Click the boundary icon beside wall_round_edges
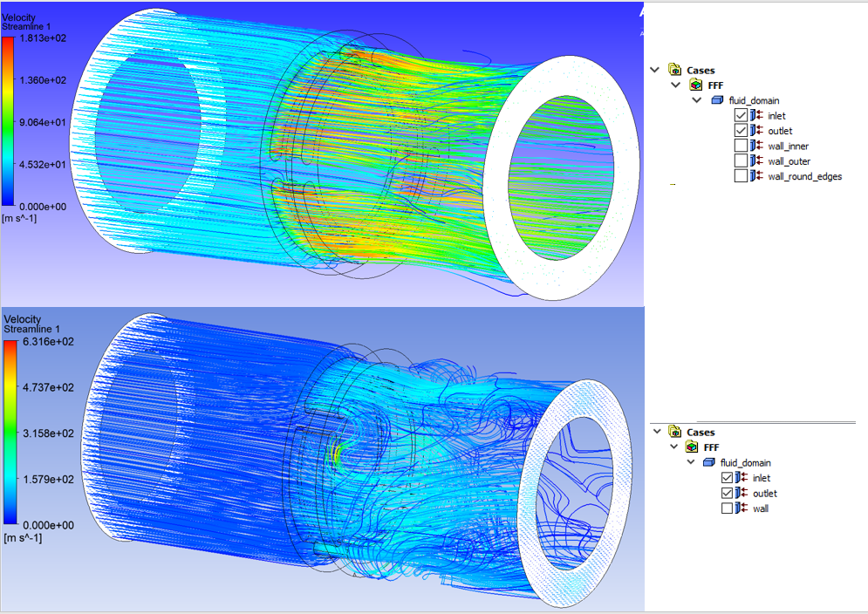This screenshot has width=868, height=614. click(x=756, y=175)
